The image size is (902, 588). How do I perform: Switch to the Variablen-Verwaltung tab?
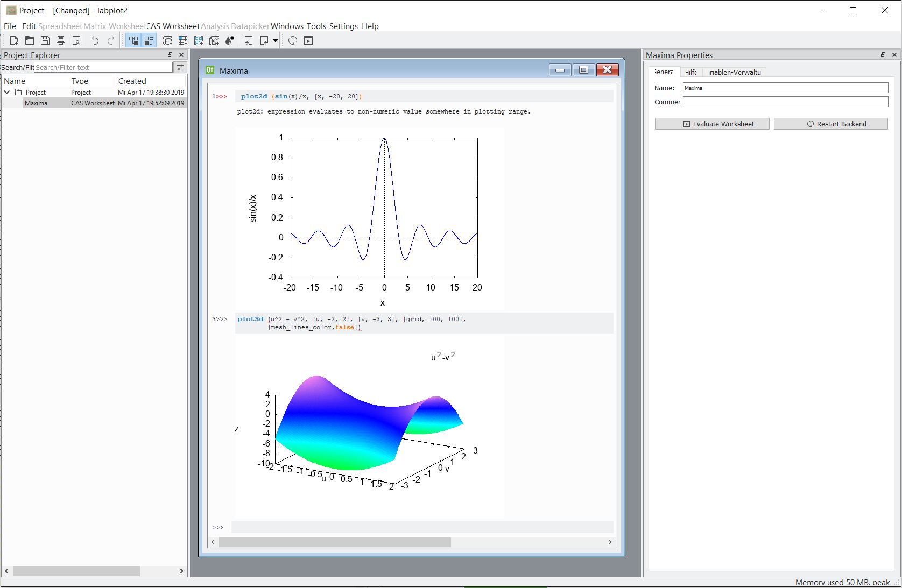click(735, 72)
